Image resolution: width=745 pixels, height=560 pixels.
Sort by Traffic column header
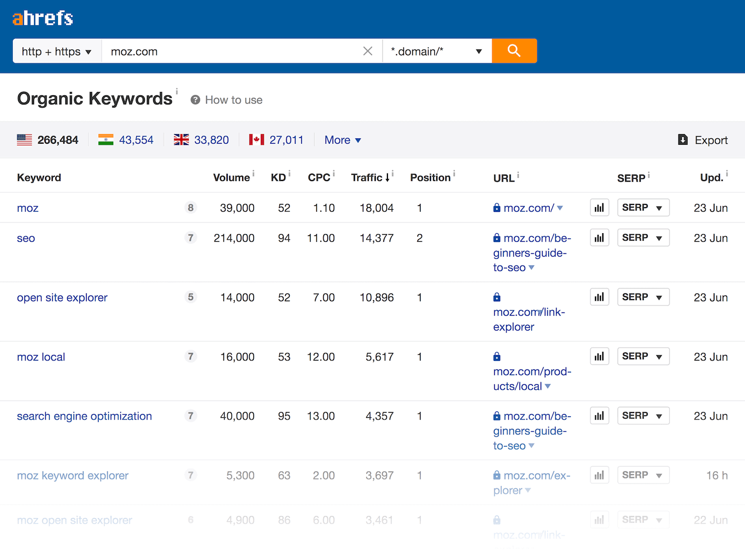point(370,178)
